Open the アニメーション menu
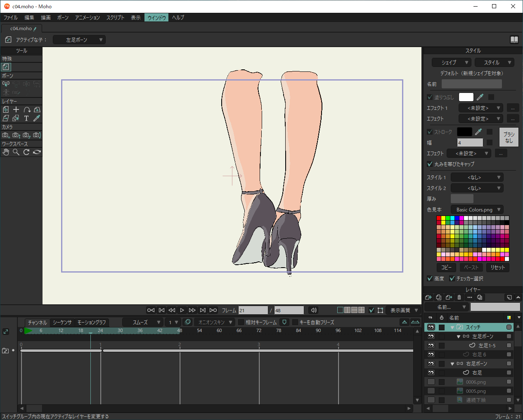Viewport: 523px width, 420px height. 87,18
